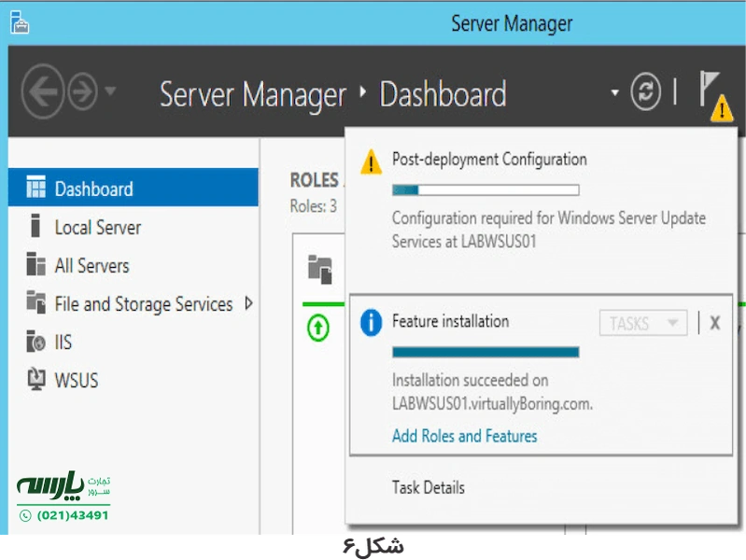Go forward with the right arrow button
The width and height of the screenshot is (746, 560).
click(x=82, y=91)
